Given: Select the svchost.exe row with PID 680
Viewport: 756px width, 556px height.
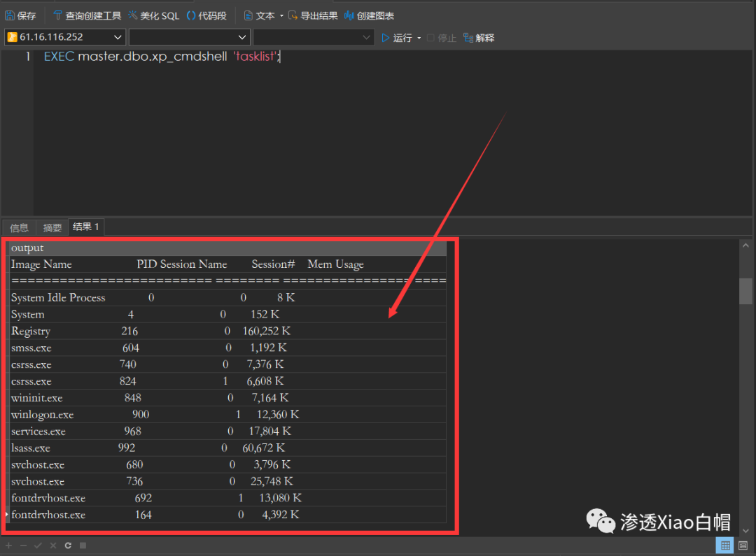Looking at the screenshot, I should [228, 464].
